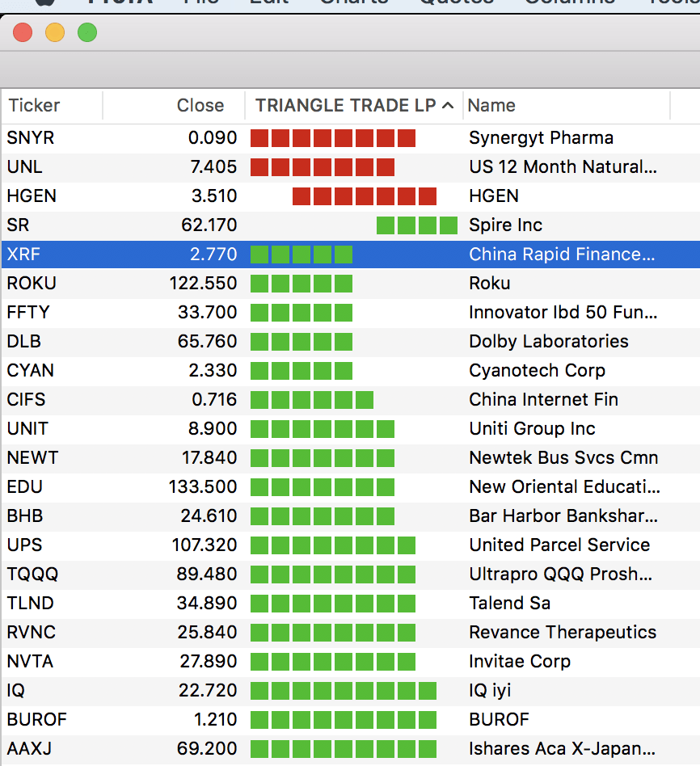Minimize window using yellow button
700x766 pixels.
click(55, 33)
